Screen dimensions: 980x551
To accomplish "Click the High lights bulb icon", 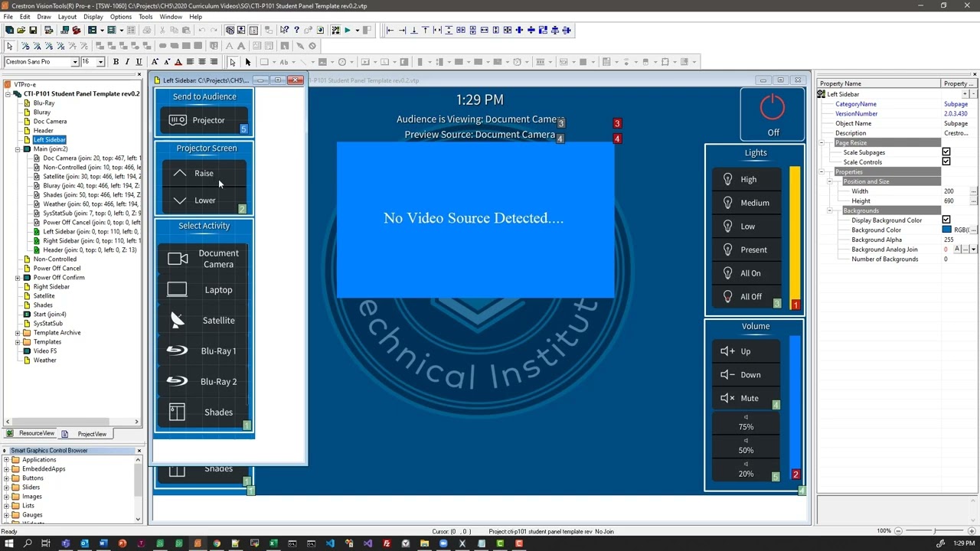I will pyautogui.click(x=727, y=179).
